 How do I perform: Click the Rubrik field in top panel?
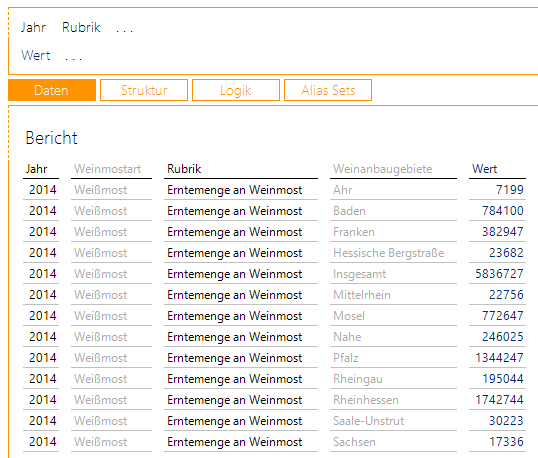tap(81, 27)
